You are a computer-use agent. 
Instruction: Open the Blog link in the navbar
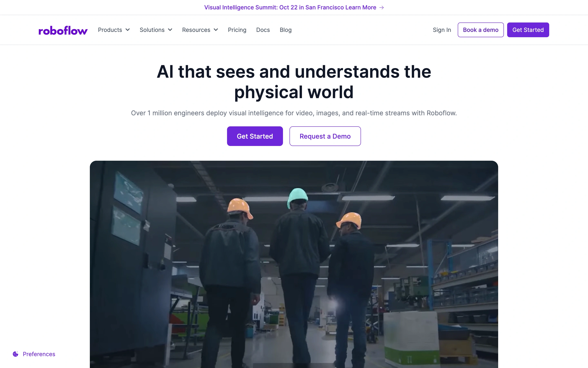[x=285, y=30]
